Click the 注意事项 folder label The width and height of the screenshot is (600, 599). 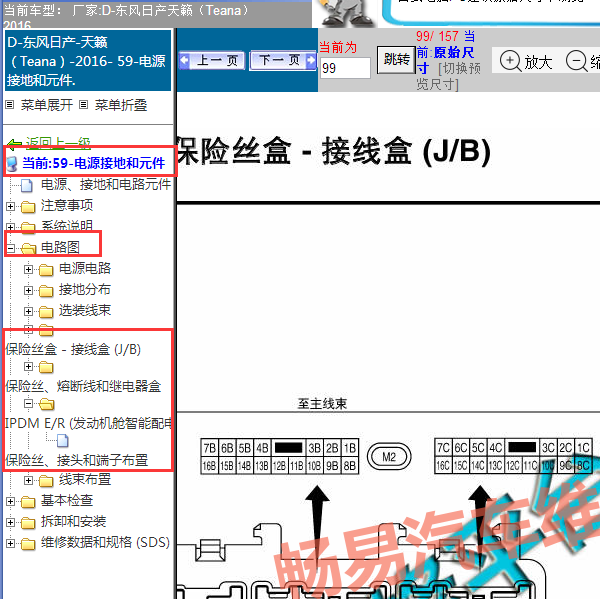[67, 206]
